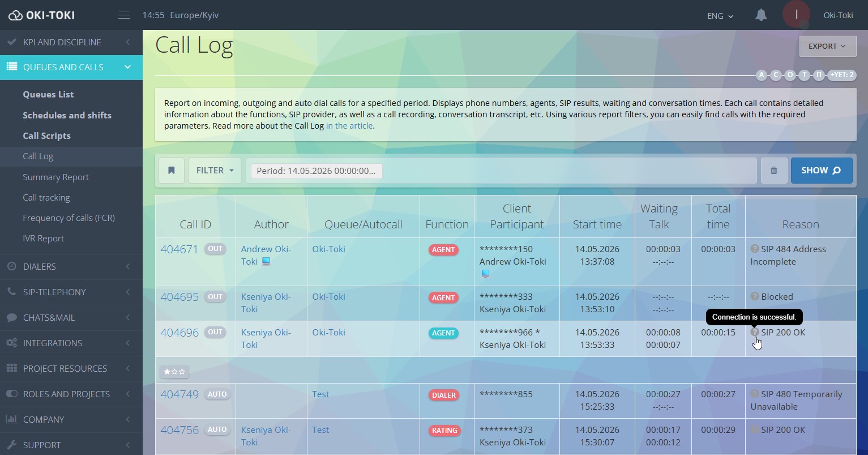Open call ID 404749
868x455 pixels.
[179, 394]
